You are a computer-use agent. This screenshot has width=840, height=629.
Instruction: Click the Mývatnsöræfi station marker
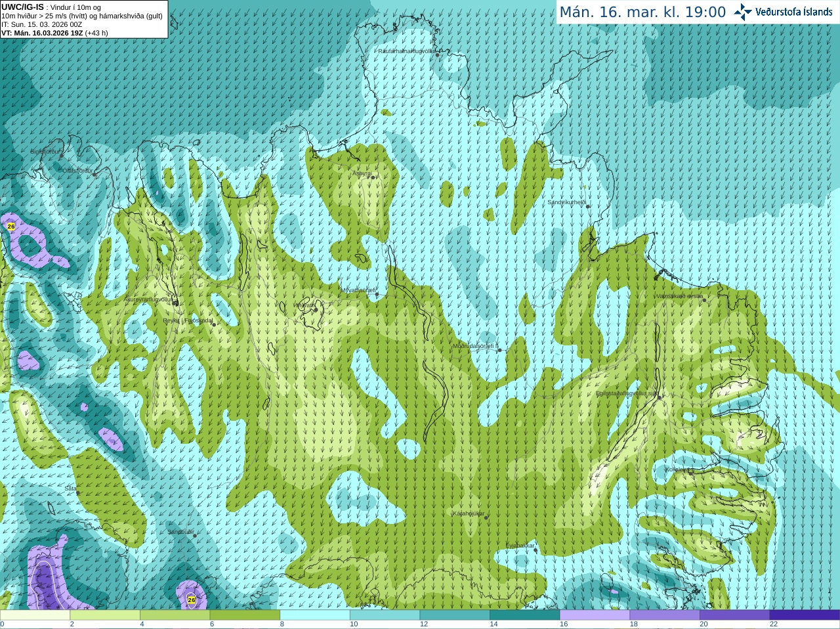(377, 294)
